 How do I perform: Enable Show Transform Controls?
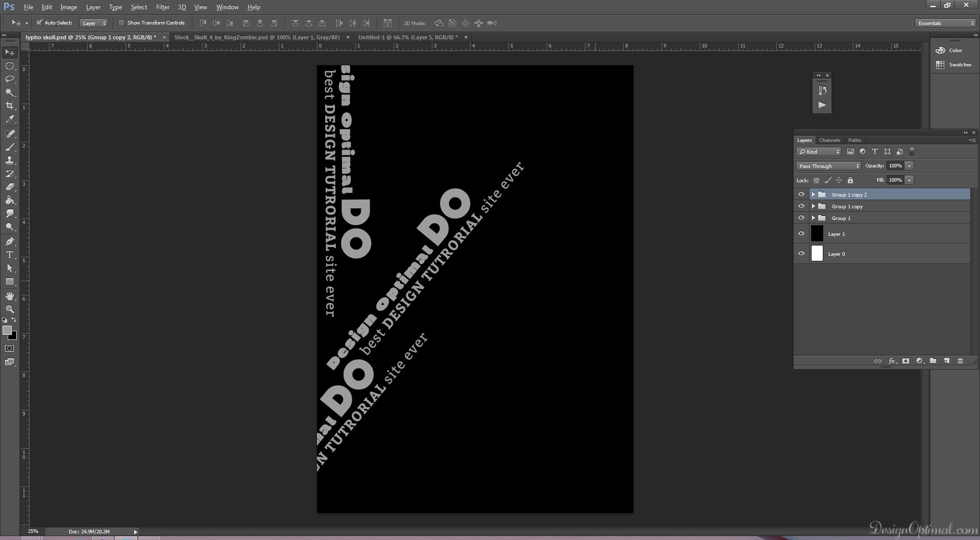[121, 22]
